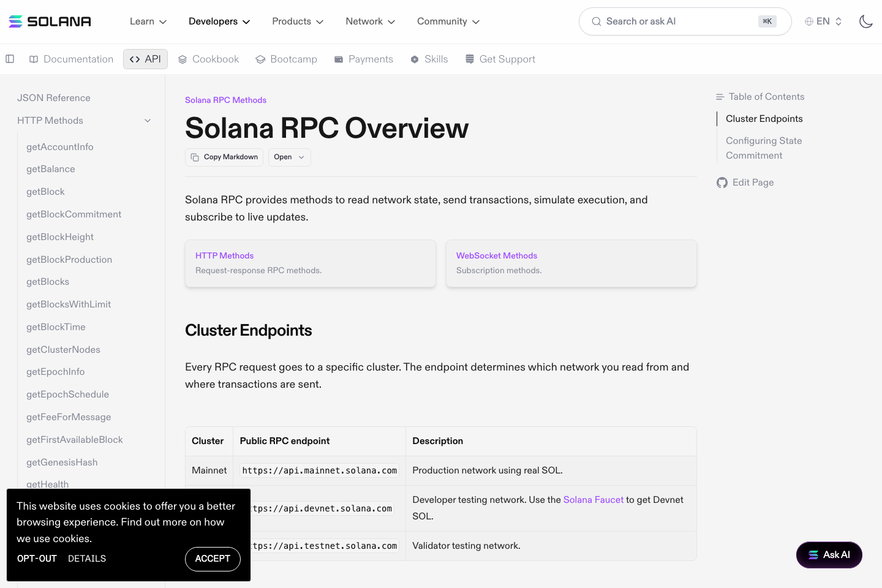882x588 pixels.
Task: Collapse the sidebar with the panel toggle
Action: click(10, 59)
